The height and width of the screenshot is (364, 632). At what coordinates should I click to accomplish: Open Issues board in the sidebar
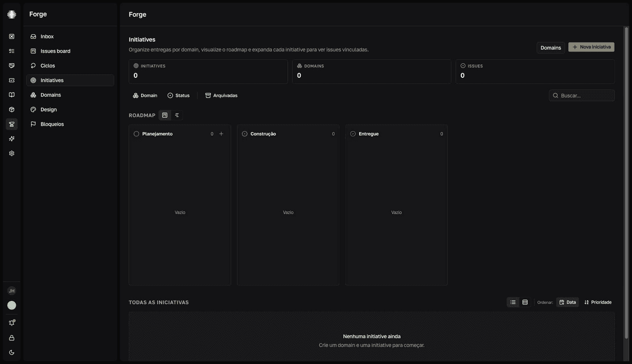(x=70, y=51)
